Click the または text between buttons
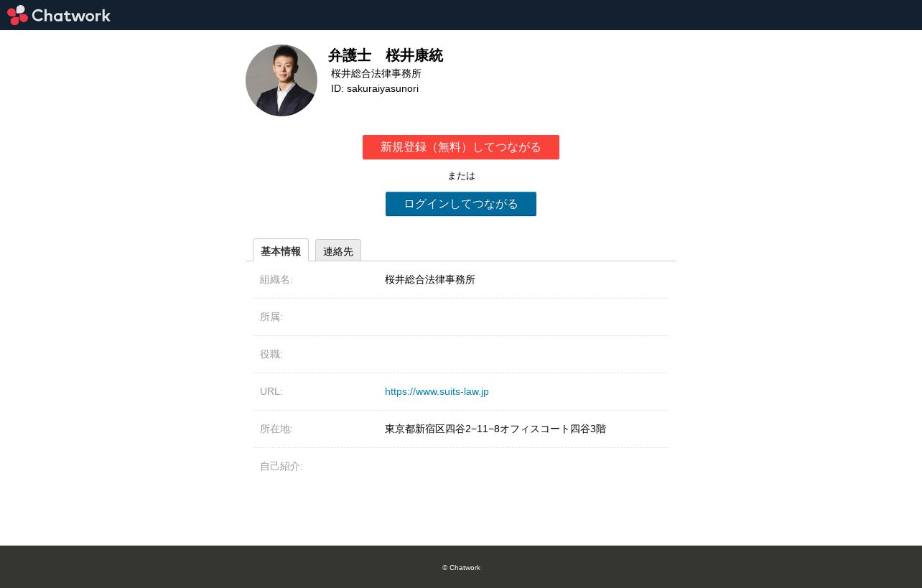Screen dimensions: 922x588 click(461, 176)
